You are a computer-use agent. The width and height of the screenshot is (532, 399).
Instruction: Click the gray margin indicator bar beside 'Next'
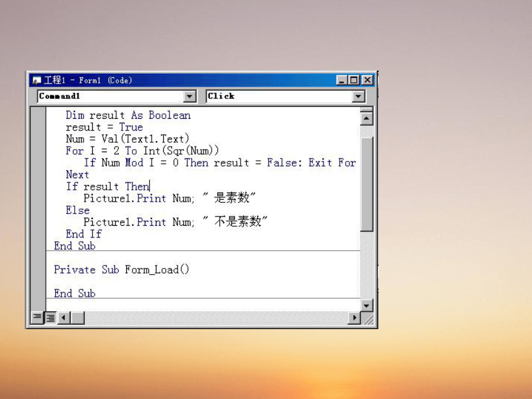pyautogui.click(x=38, y=174)
